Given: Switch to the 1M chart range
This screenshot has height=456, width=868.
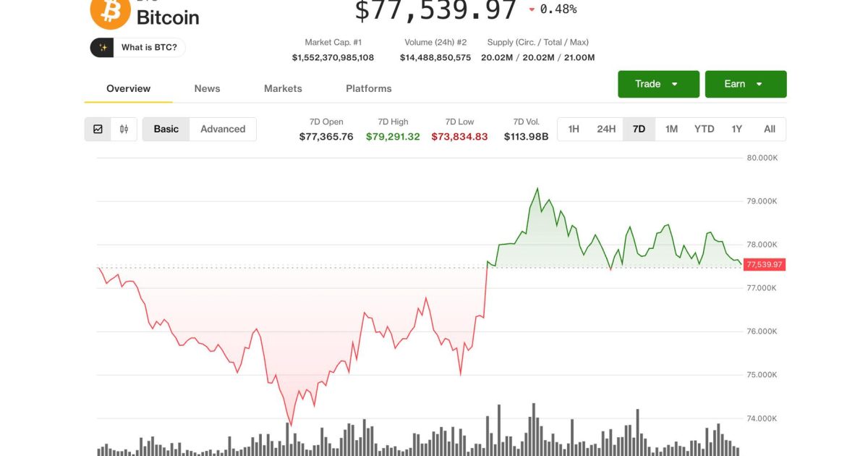Looking at the screenshot, I should click(671, 128).
